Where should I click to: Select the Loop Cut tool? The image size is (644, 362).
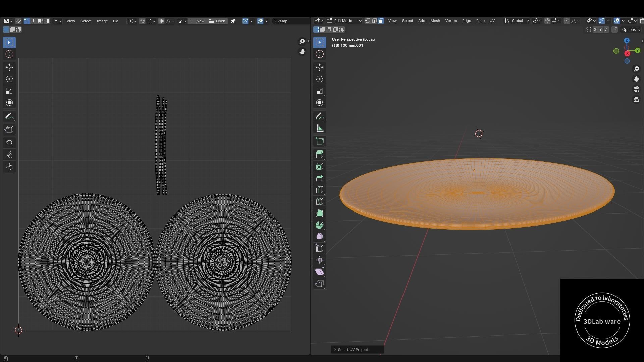[319, 190]
